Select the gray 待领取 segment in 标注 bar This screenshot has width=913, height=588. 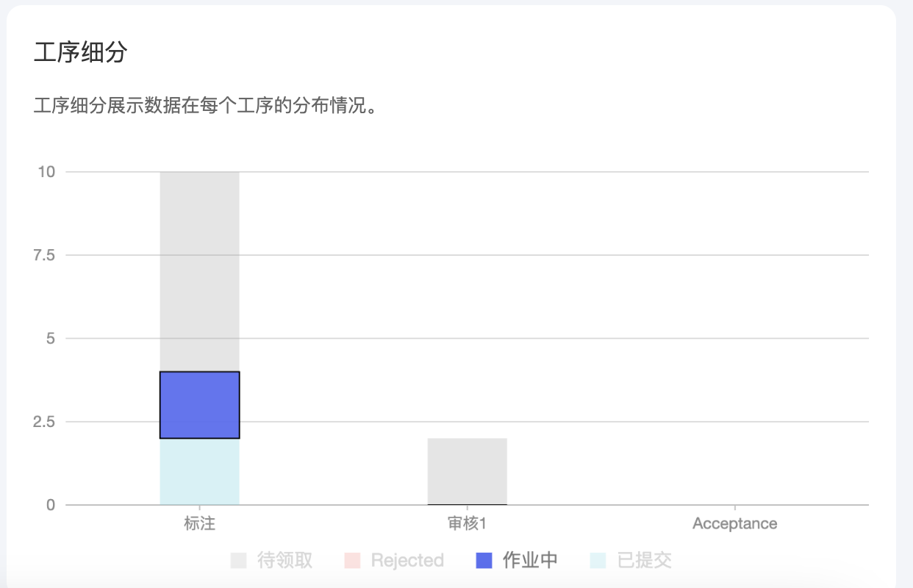point(200,272)
